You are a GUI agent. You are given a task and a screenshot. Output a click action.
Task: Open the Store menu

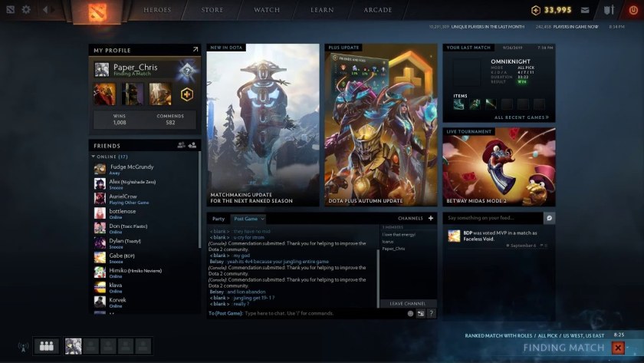(212, 10)
